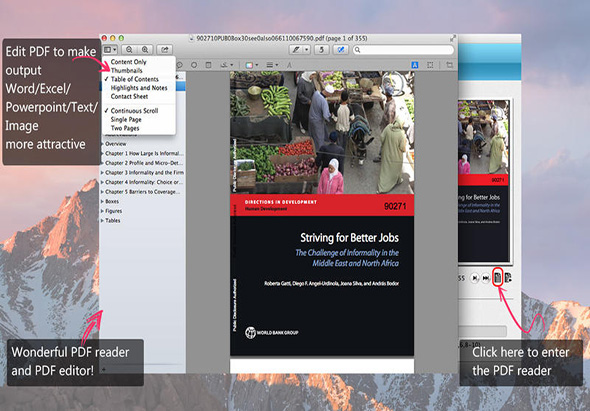Expand Chapter 5 Barriers to Coverage
Viewport: 590px width, 411px height.
pos(102,192)
